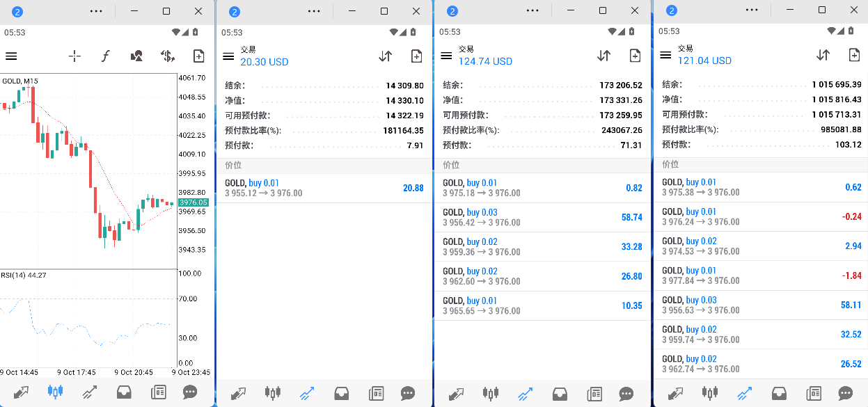The height and width of the screenshot is (407, 868).
Task: Open GOLD buy 0.03 position showing 58.74
Action: (x=542, y=217)
